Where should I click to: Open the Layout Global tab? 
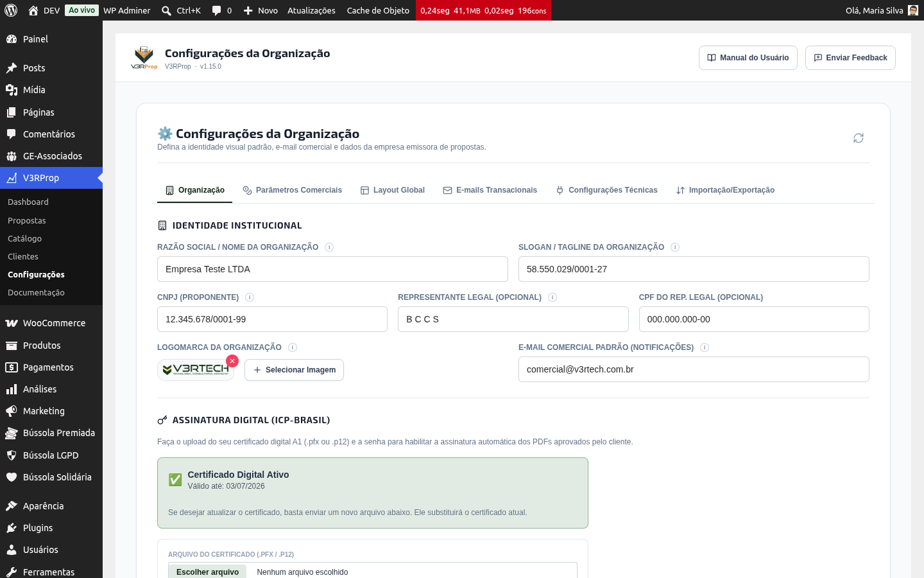393,190
